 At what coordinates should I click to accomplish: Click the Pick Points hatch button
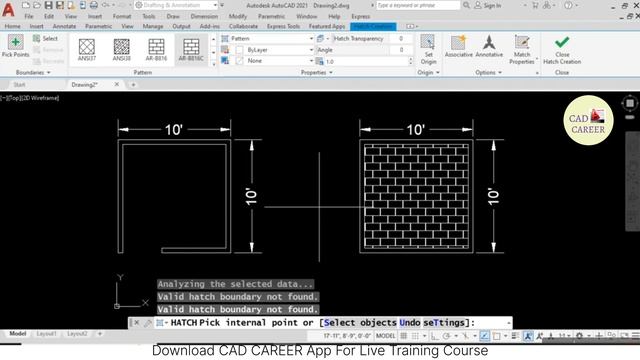(16, 46)
